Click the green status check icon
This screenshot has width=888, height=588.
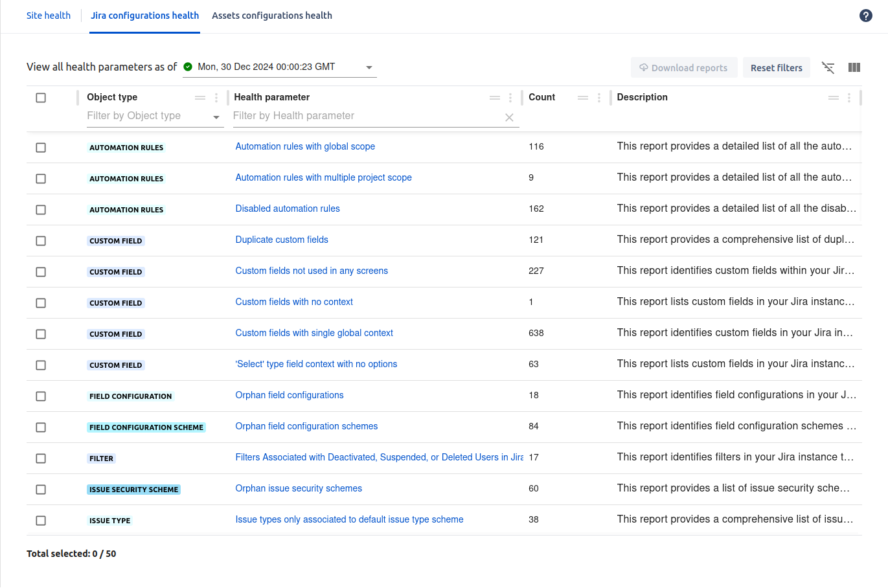click(188, 67)
